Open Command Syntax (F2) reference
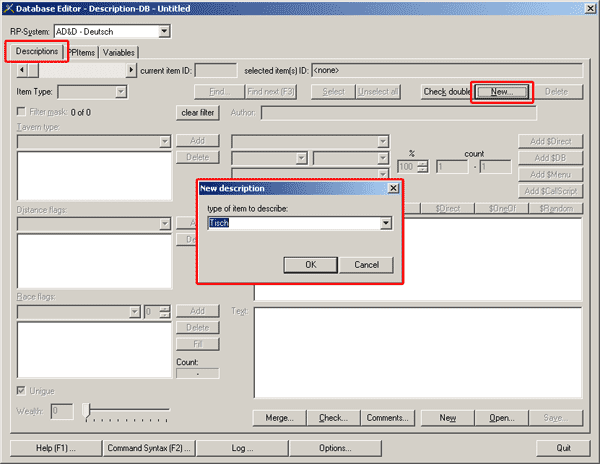 tap(150, 447)
